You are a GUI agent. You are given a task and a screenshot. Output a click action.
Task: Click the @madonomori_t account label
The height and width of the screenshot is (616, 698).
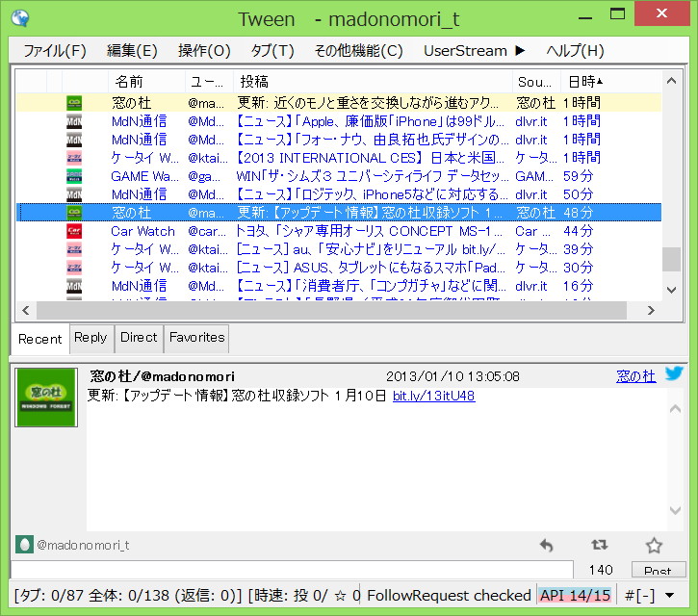[x=83, y=545]
